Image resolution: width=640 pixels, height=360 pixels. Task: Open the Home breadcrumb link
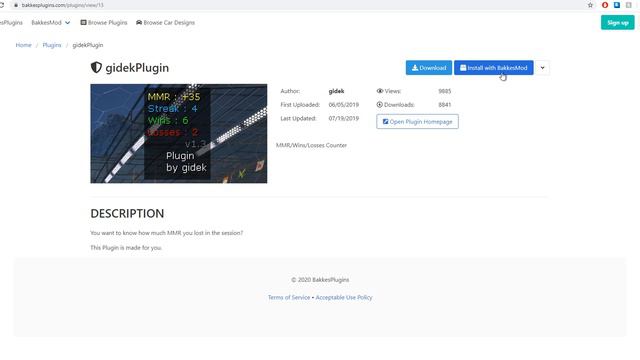(23, 45)
